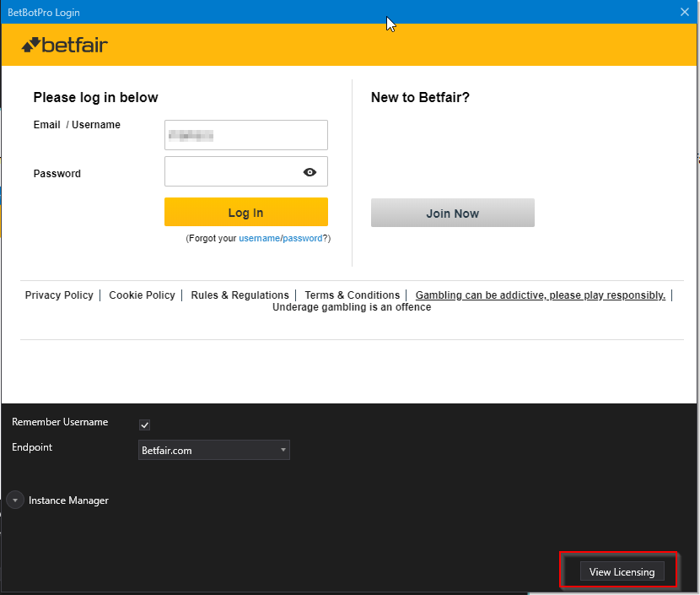Focus the Password input field
Viewport: 700px width, 595px height.
click(x=246, y=171)
